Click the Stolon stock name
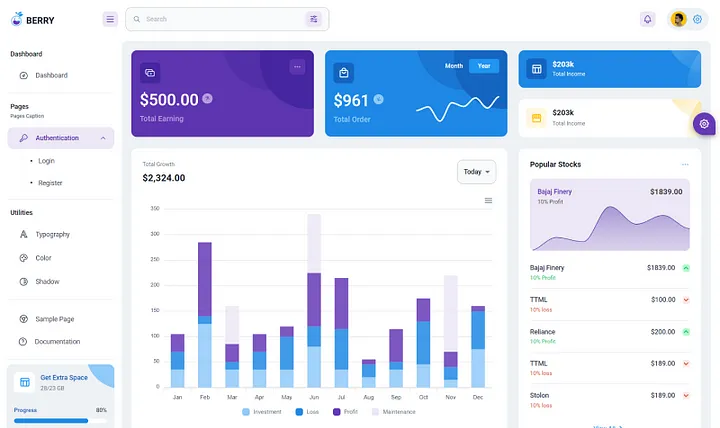 [539, 395]
